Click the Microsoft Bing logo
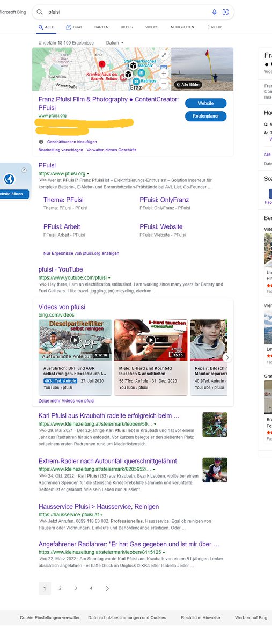Image resolution: width=272 pixels, height=644 pixels. click(x=12, y=12)
